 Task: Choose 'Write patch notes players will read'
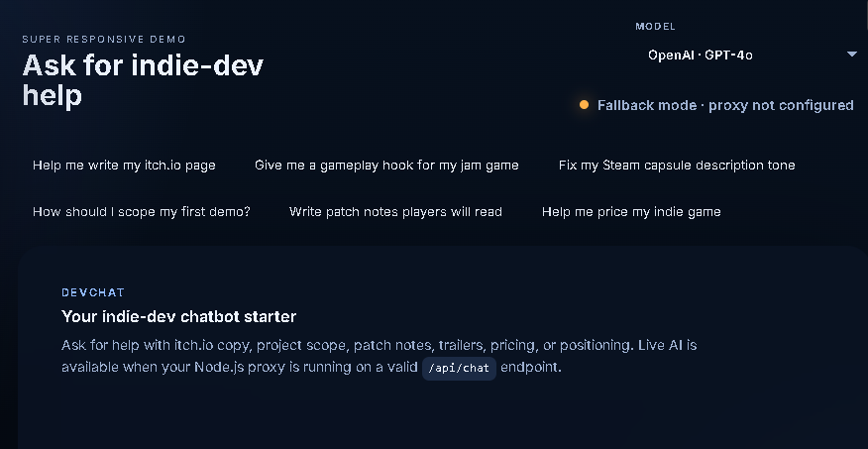[395, 211]
